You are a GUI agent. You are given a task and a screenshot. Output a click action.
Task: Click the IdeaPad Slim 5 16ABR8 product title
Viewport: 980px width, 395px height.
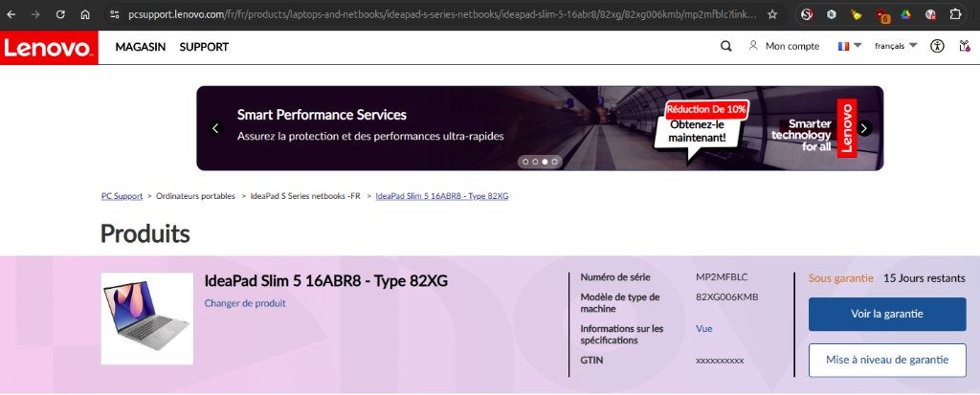coord(325,281)
